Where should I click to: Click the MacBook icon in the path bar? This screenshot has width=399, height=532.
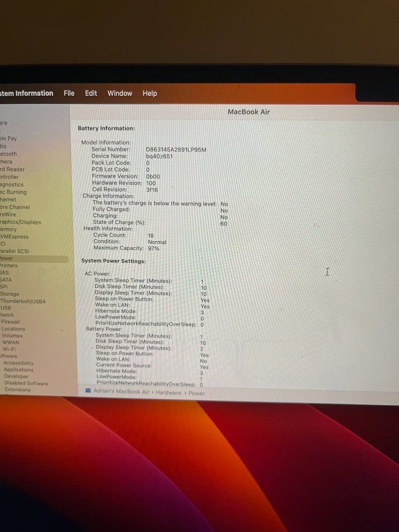point(88,390)
